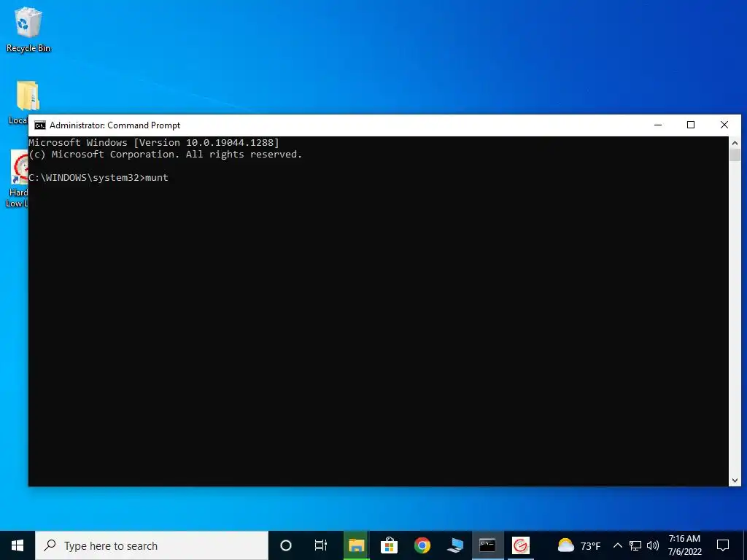
Task: Show hidden icons in the system tray
Action: [x=617, y=545]
